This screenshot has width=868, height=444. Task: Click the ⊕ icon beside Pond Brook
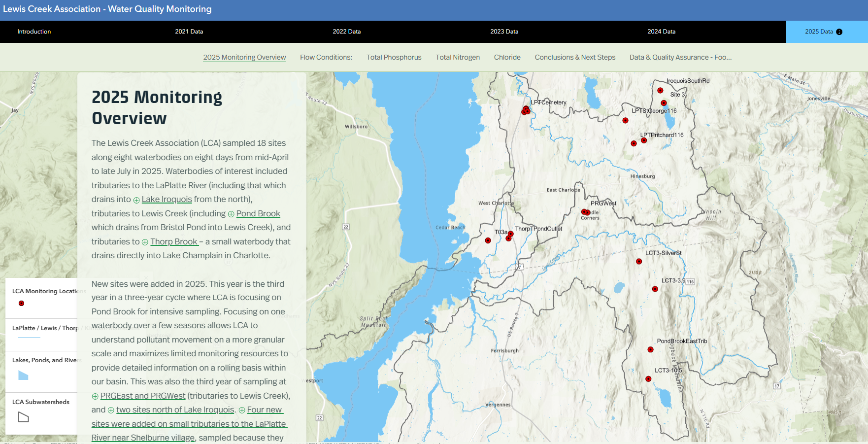pos(231,213)
